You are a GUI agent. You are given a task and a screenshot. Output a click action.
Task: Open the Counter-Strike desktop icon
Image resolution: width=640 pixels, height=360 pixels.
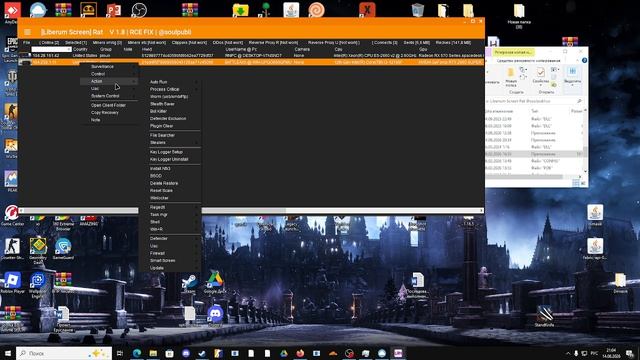click(12, 249)
